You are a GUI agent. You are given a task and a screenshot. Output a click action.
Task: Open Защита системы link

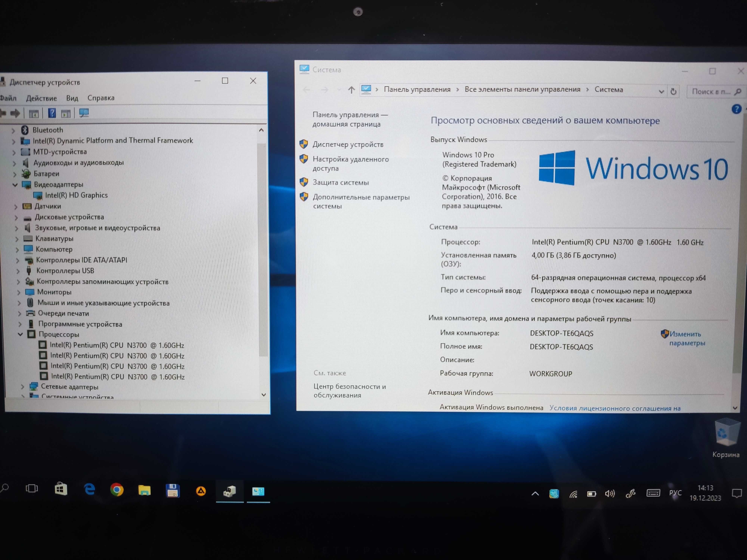[x=340, y=183]
